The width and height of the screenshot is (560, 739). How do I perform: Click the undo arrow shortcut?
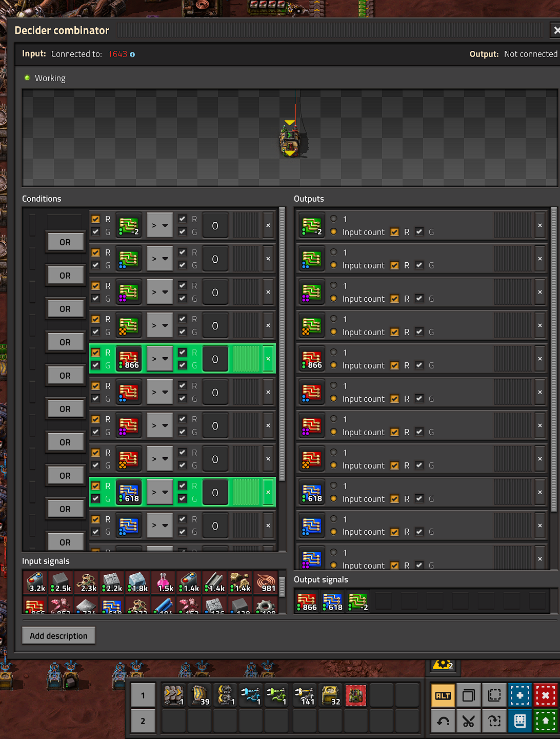[x=443, y=722]
